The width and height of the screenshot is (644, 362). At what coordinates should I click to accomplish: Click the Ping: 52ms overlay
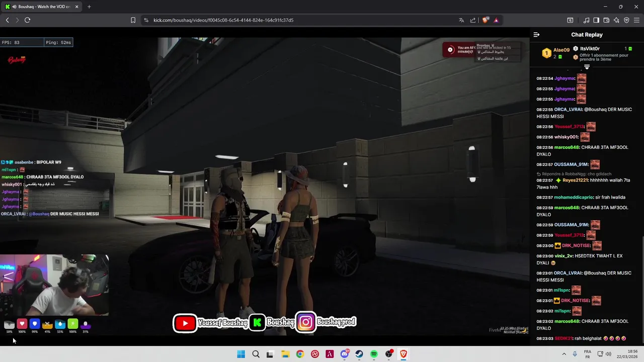coord(58,43)
